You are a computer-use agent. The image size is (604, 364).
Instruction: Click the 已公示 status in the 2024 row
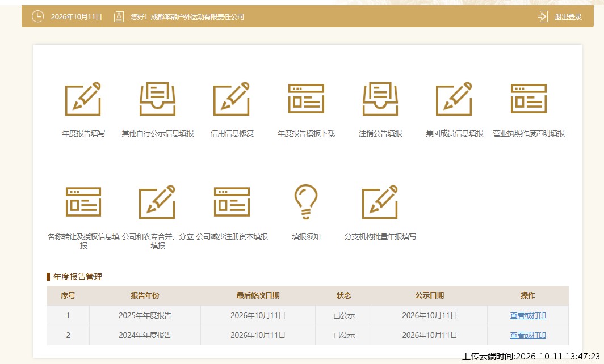tap(343, 335)
